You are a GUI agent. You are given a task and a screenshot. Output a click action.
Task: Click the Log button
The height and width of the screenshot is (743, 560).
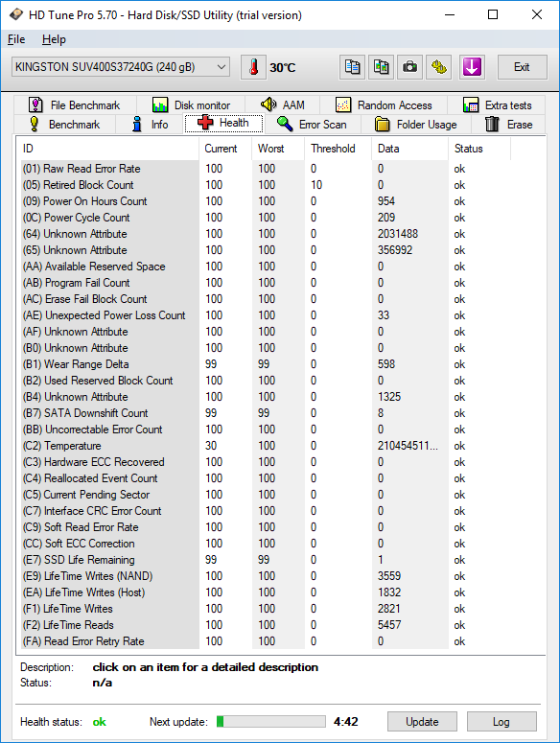click(x=502, y=722)
